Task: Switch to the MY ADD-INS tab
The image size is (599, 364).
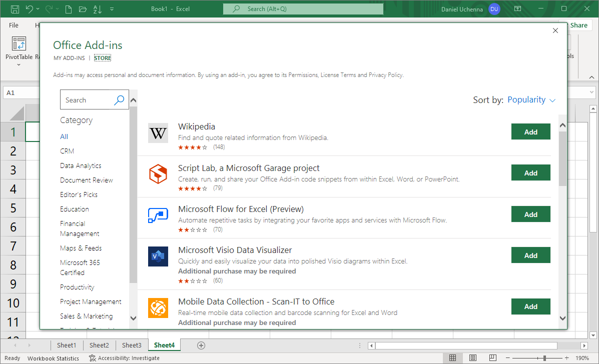Action: tap(69, 58)
